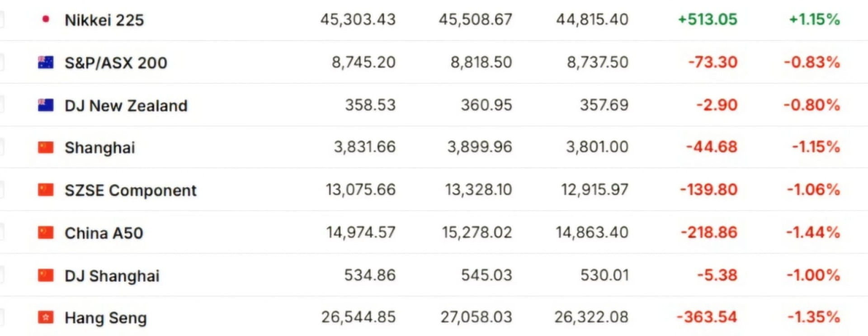Click the S&P/ASX 200 high value 8,818.50
The width and height of the screenshot is (868, 336).
(481, 62)
